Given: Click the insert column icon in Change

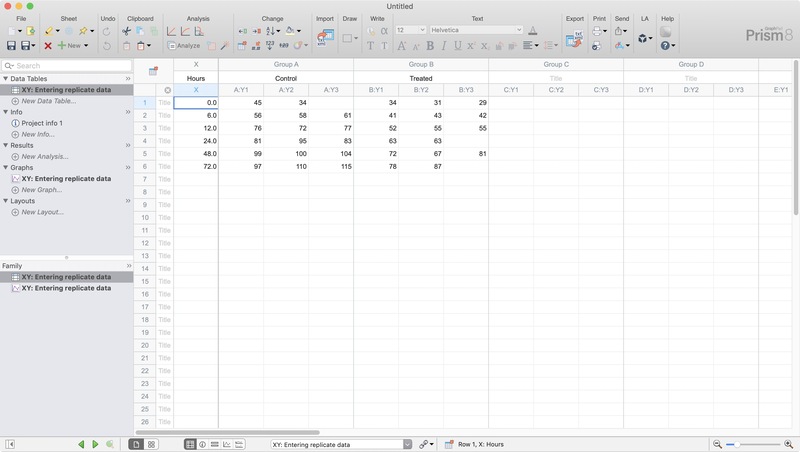Looking at the screenshot, I should pyautogui.click(x=243, y=31).
